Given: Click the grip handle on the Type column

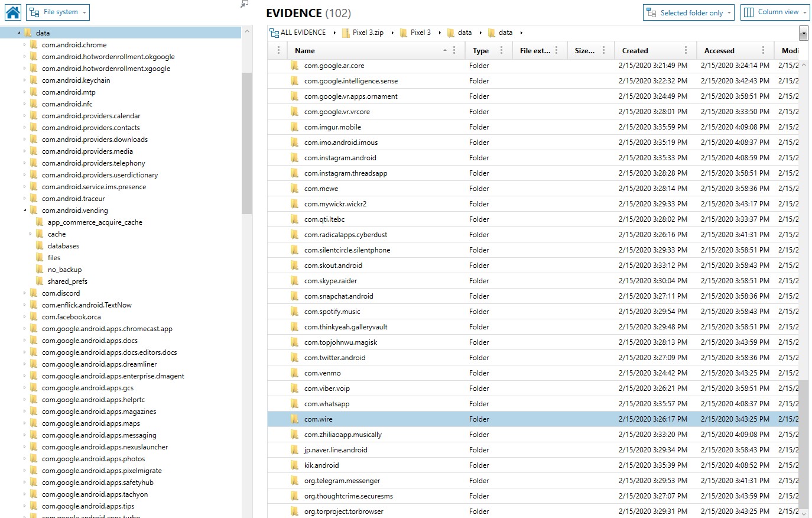Looking at the screenshot, I should pos(501,51).
